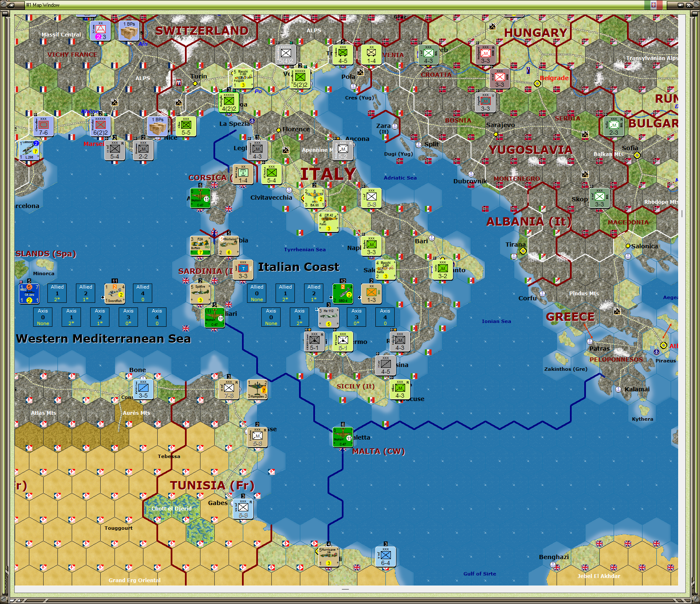Click the Spitfire fighter on Sardinia
Viewport: 700px width, 604px height.
(200, 294)
